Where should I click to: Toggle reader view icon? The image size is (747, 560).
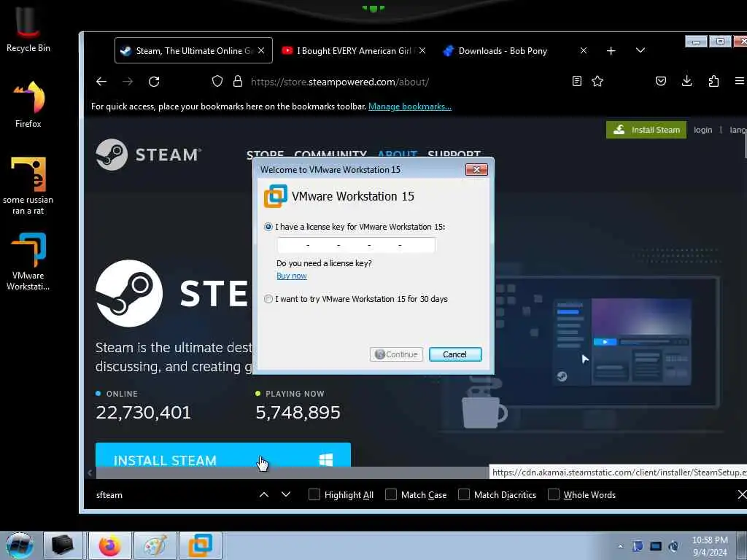click(577, 82)
